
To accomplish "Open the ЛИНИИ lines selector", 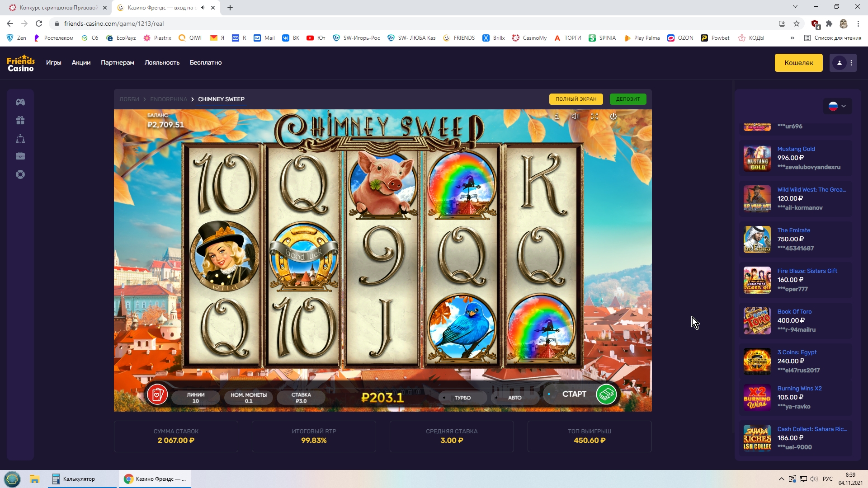I will pyautogui.click(x=196, y=398).
